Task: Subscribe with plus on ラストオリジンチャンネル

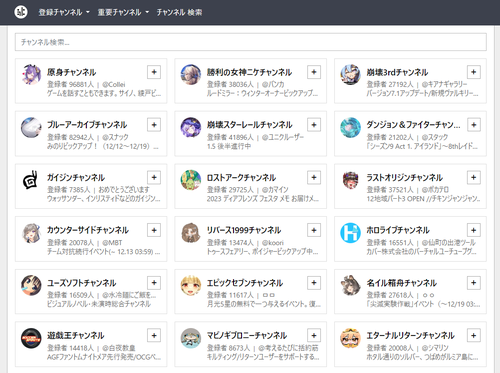Action: (474, 177)
